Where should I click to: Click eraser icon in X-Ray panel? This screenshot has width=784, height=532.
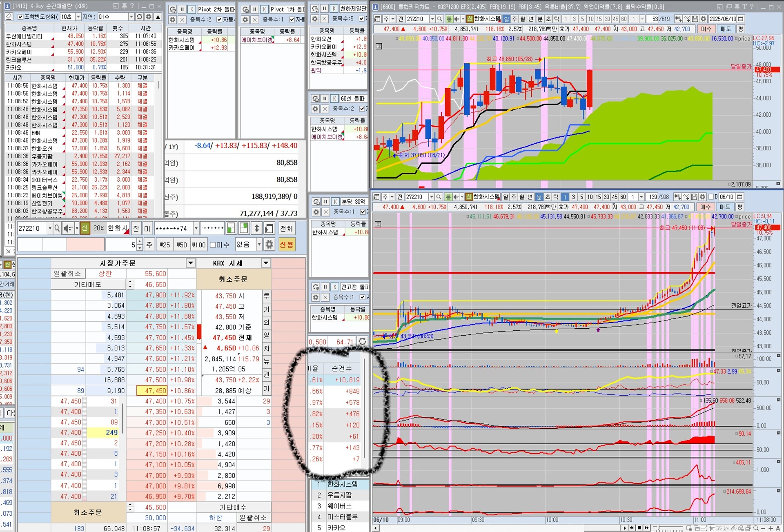tap(9, 17)
